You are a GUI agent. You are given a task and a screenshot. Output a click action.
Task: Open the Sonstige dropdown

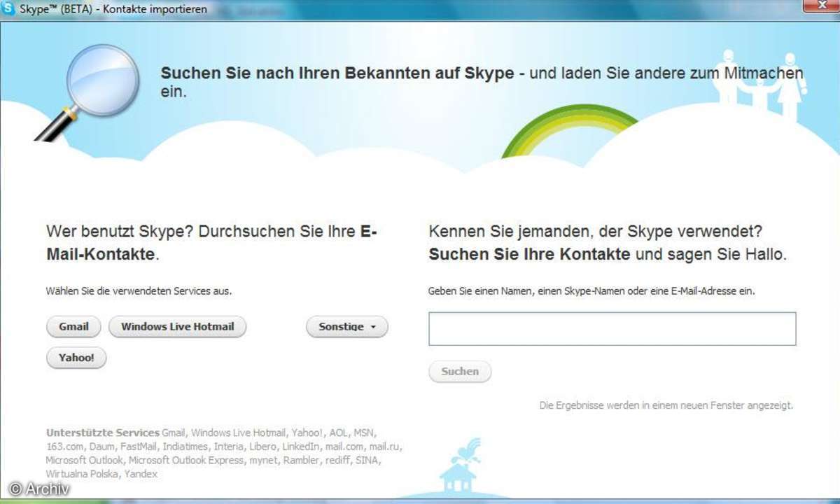click(x=347, y=327)
